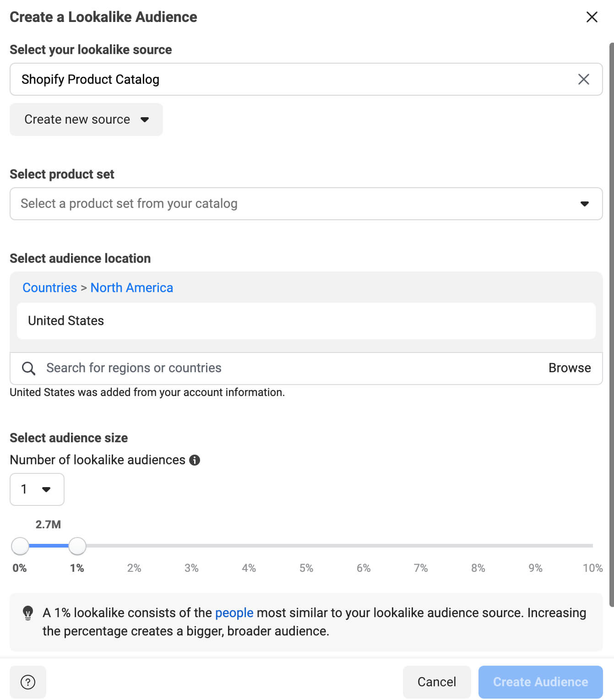614x700 pixels.
Task: Open the number of audiences dropdown
Action: pos(37,489)
